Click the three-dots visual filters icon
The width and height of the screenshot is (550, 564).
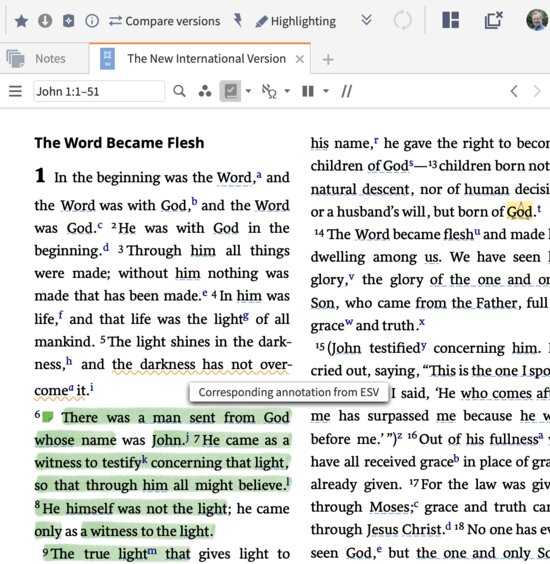click(205, 91)
